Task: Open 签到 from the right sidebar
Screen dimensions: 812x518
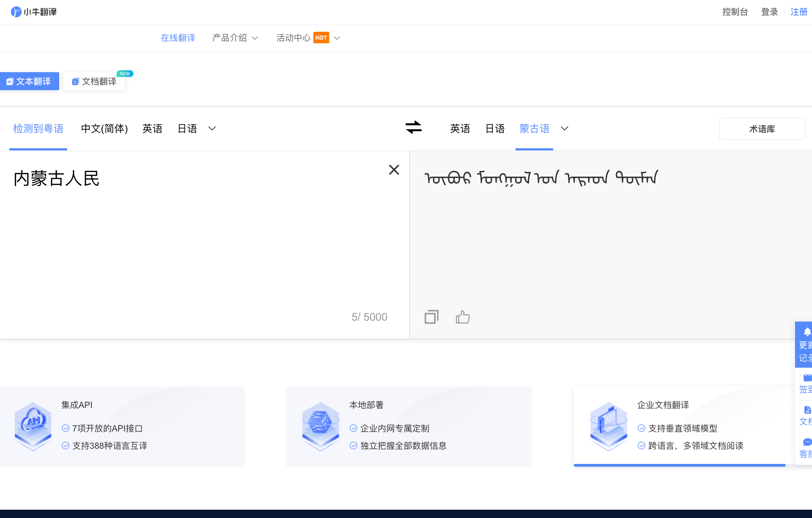Action: coord(807,383)
